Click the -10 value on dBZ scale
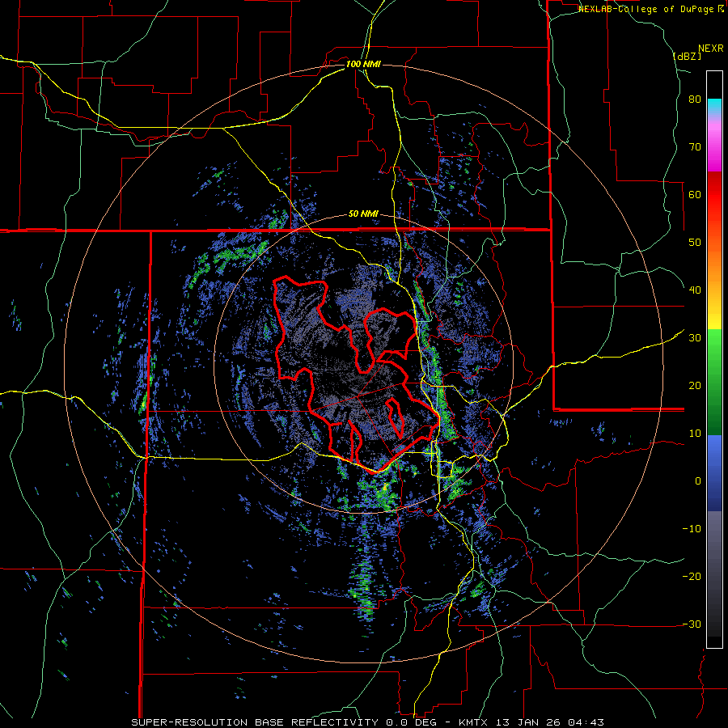 click(x=692, y=529)
